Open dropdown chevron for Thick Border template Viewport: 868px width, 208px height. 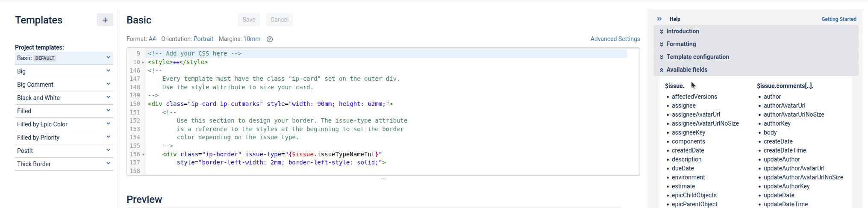(x=108, y=164)
